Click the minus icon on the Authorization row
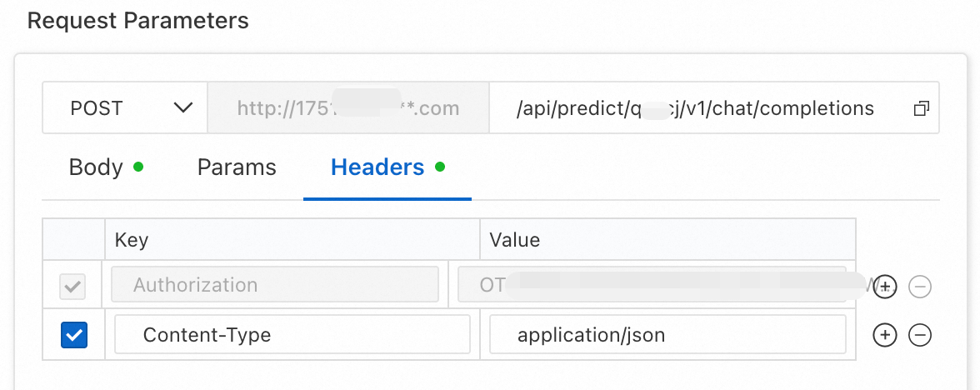 [919, 286]
